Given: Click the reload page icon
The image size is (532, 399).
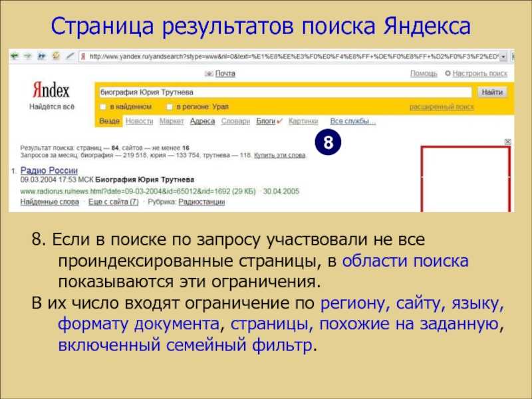Looking at the screenshot, I should click(x=56, y=56).
